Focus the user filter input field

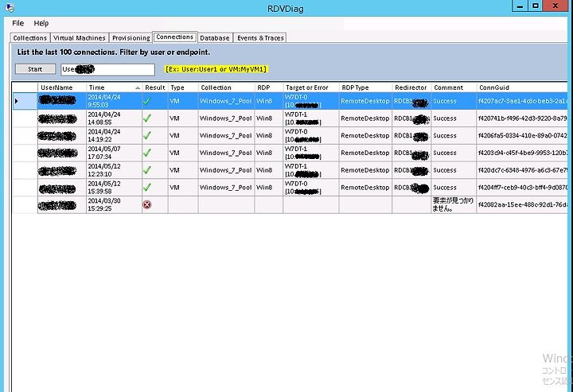click(x=107, y=69)
